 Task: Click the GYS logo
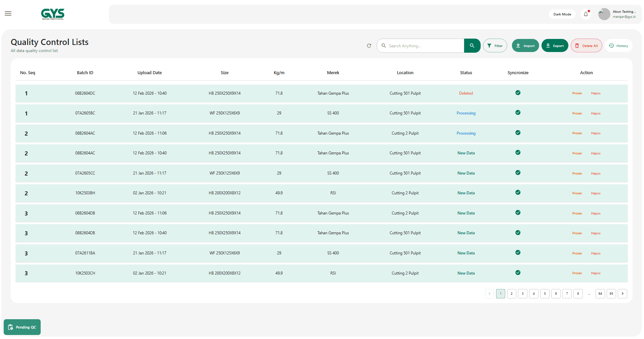(53, 14)
